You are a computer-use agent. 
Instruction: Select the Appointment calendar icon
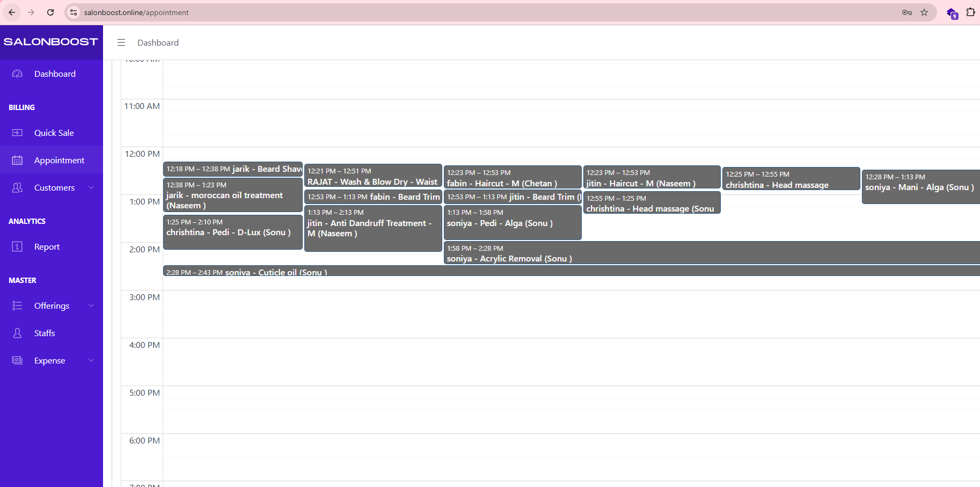[x=17, y=159]
